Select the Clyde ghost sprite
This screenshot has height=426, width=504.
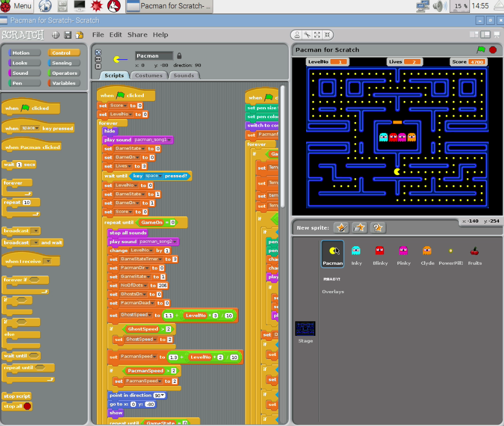click(x=427, y=255)
